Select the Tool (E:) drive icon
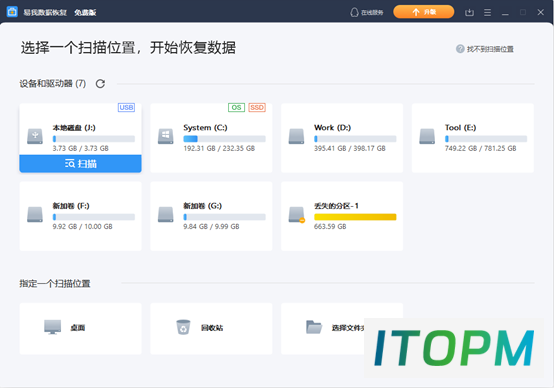The width and height of the screenshot is (554, 388). pyautogui.click(x=427, y=136)
